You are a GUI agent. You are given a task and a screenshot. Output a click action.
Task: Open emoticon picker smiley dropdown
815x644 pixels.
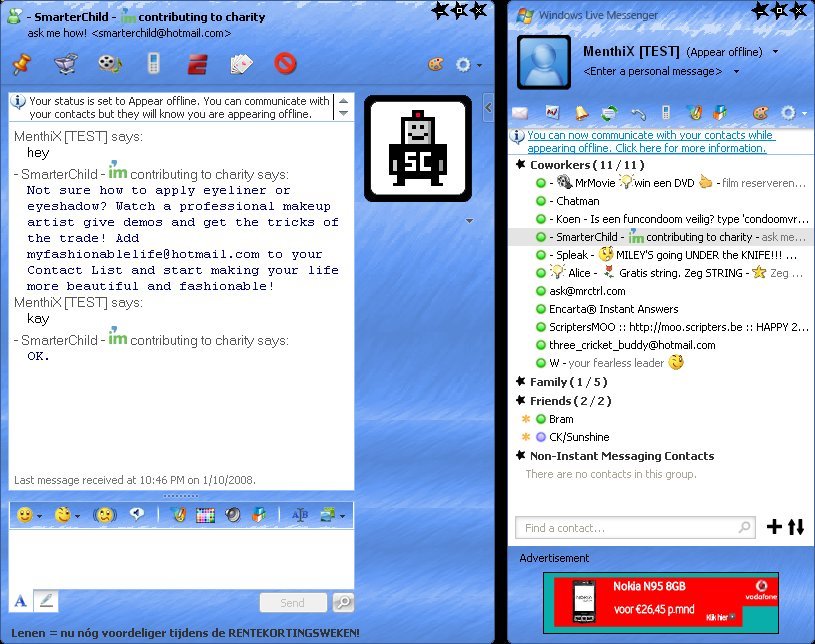[x=29, y=515]
